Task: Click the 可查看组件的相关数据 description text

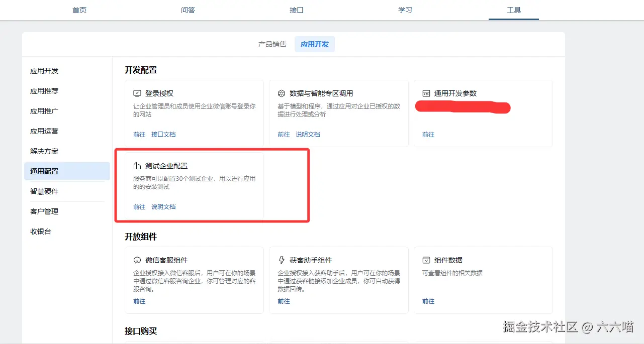Action: click(452, 273)
